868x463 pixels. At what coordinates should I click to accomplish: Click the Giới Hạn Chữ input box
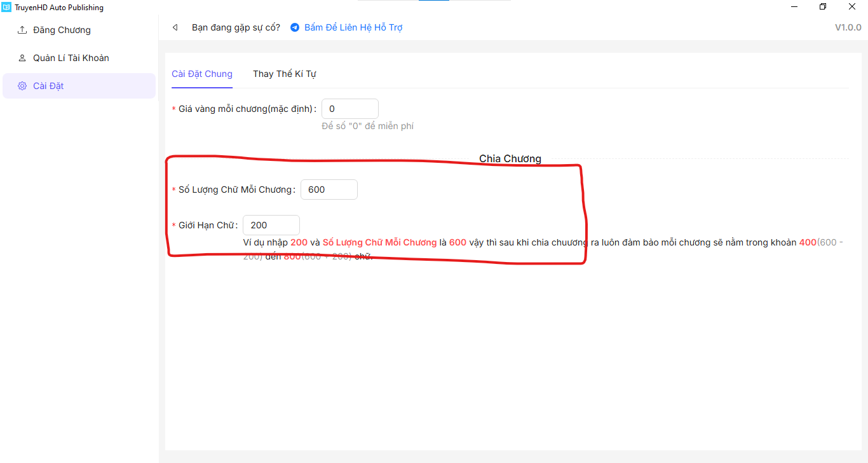pyautogui.click(x=271, y=225)
